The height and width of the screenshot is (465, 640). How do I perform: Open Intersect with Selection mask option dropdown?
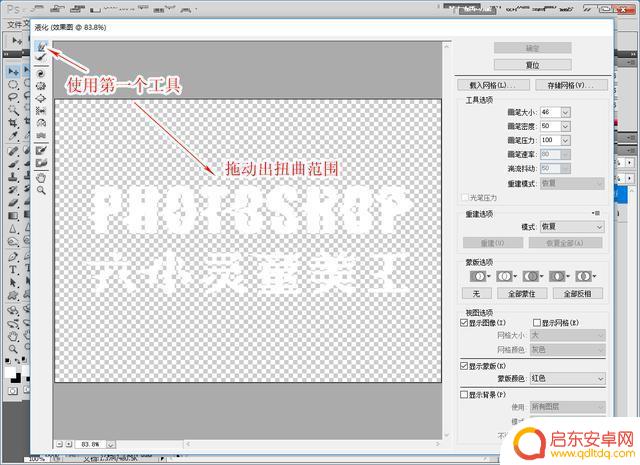pyautogui.click(x=559, y=276)
